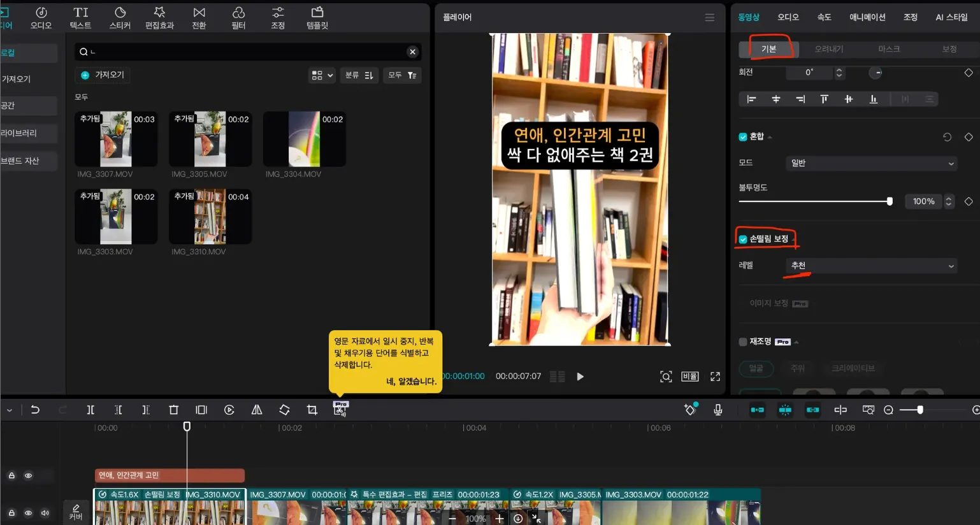Add a keyframe for 회전 rotation
The image size is (980, 525).
pyautogui.click(x=969, y=73)
